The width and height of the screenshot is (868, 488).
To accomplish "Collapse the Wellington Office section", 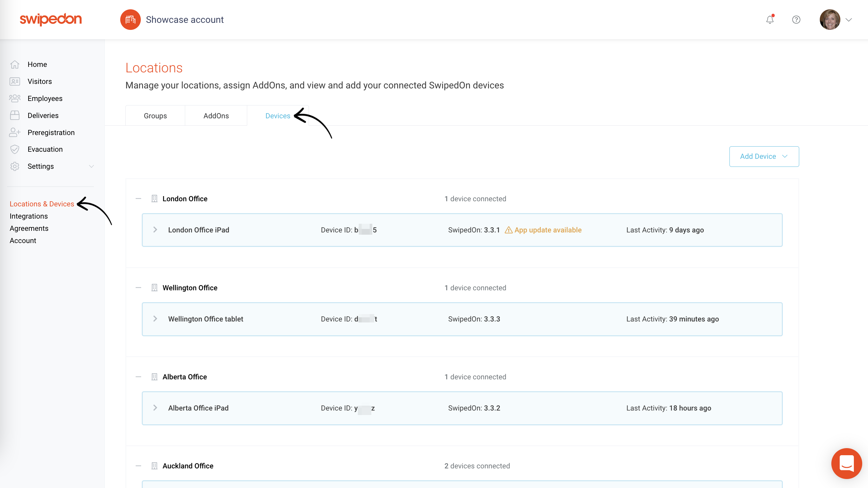I will [x=139, y=288].
